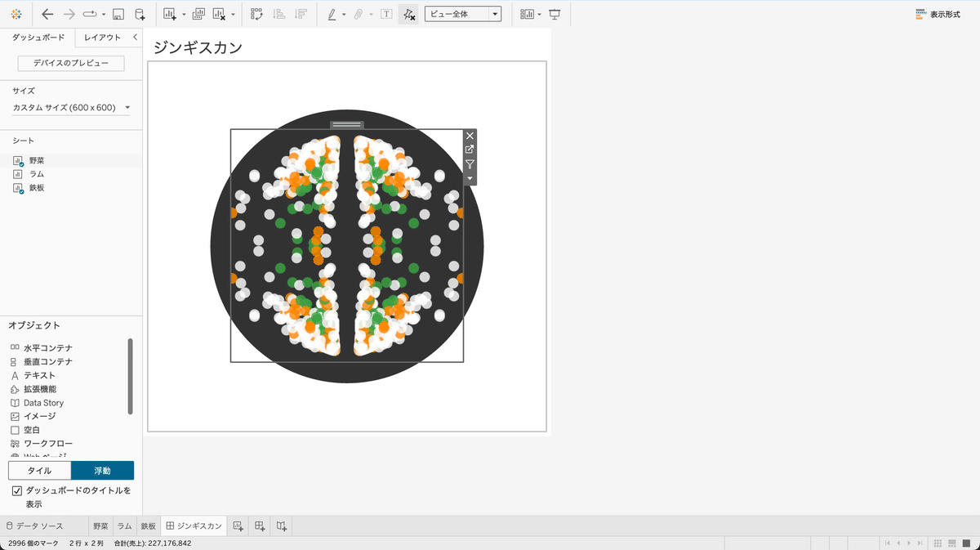Sort descending using toolbar icon
Screen dimensions: 980x550
(x=301, y=14)
